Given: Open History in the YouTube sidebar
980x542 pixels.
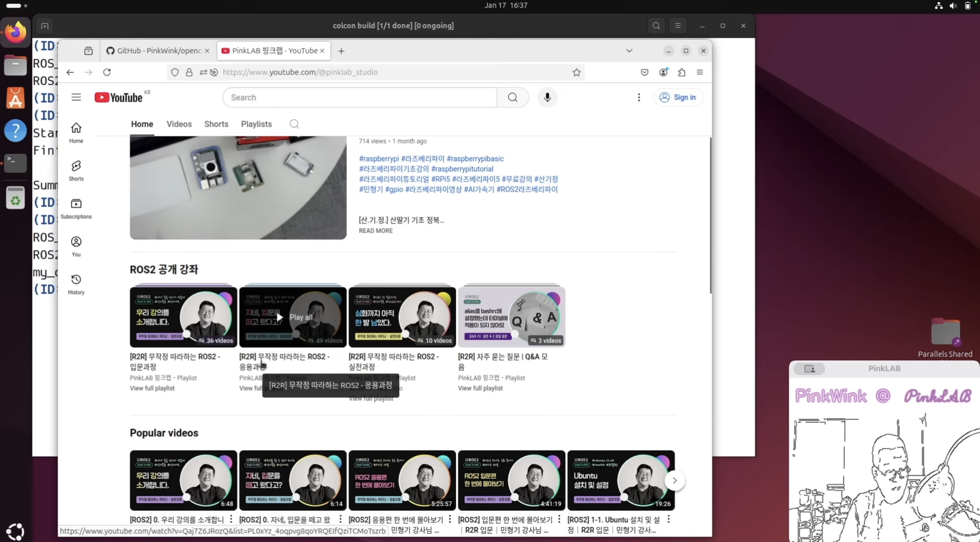Looking at the screenshot, I should pos(76,284).
